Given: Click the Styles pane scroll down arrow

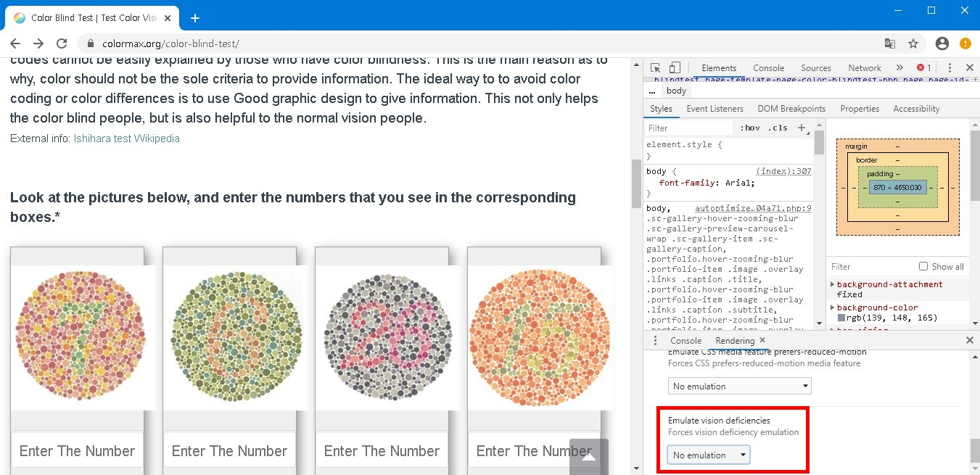Looking at the screenshot, I should [818, 323].
